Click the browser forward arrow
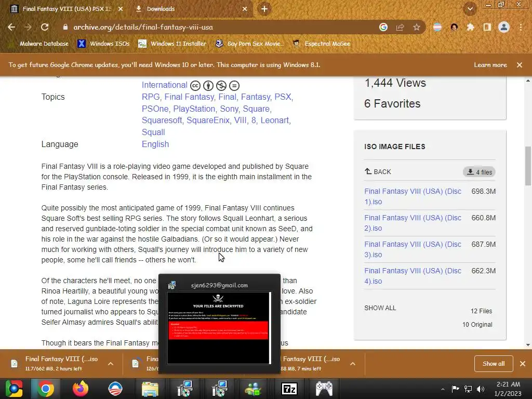This screenshot has width=532, height=399. [x=28, y=27]
